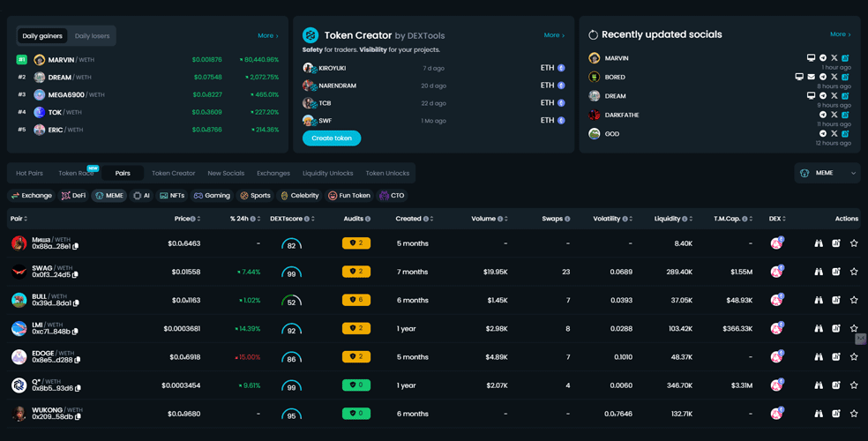Toggle the favorite star on the BULL row
Image resolution: width=868 pixels, height=441 pixels.
(x=854, y=300)
